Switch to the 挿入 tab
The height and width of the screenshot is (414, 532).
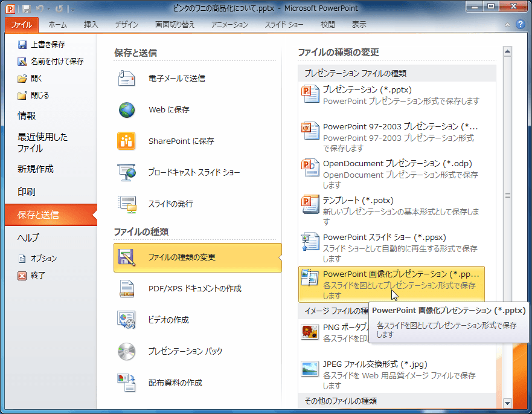91,24
